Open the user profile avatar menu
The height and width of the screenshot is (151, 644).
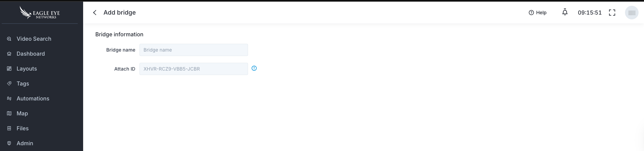pyautogui.click(x=631, y=13)
